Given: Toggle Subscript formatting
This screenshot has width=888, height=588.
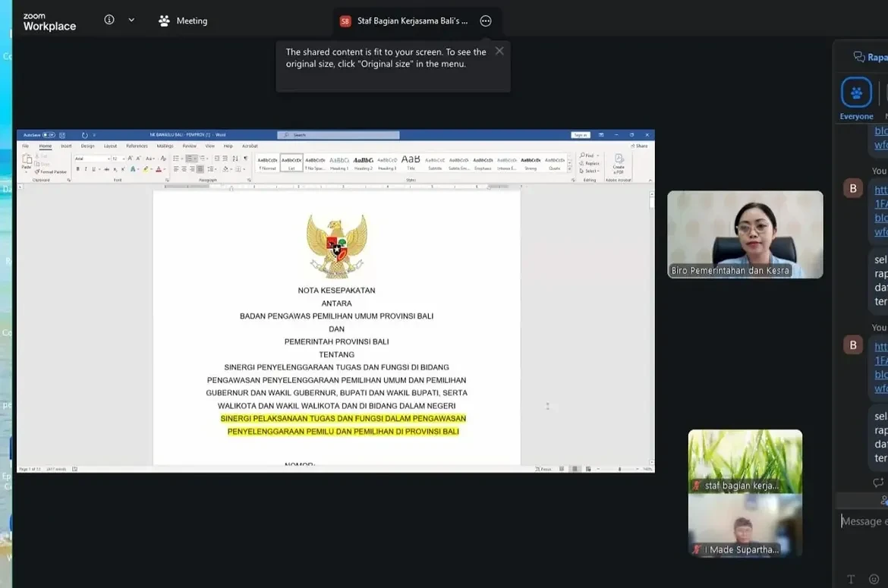Looking at the screenshot, I should pos(115,169).
